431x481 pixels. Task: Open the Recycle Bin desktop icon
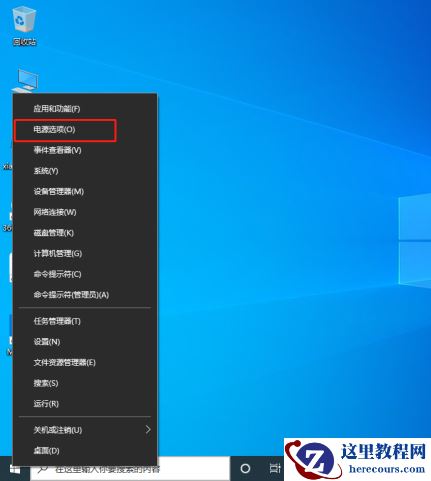tap(24, 27)
